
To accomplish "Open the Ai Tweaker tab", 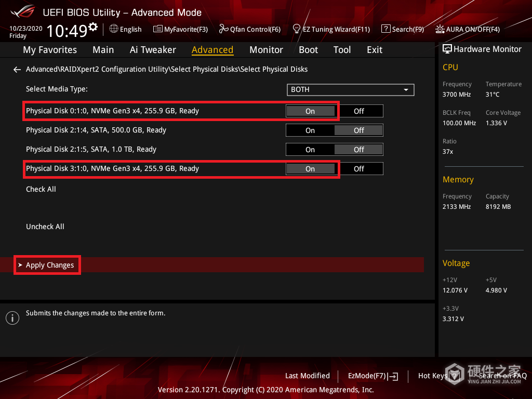I will tap(153, 50).
